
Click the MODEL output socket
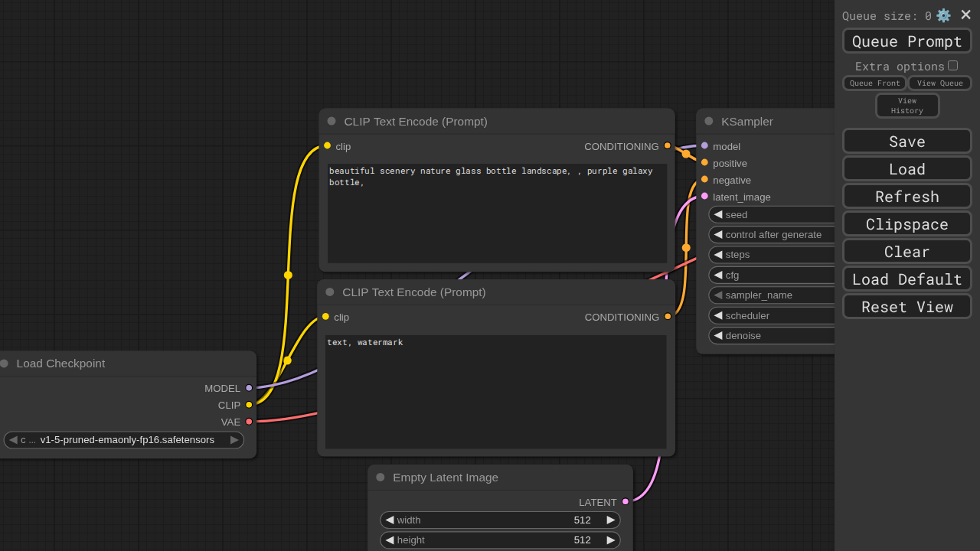click(x=249, y=388)
